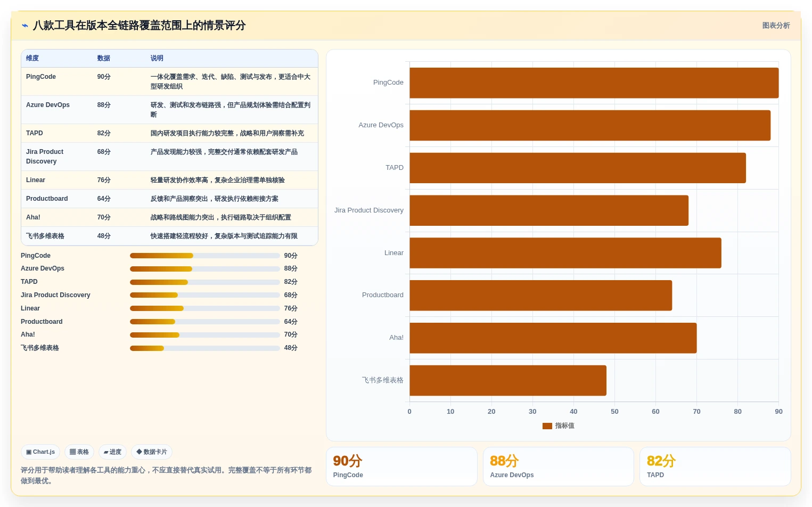Click TAPD description 国内研发项目执行能力较完整
Image resolution: width=812 pixels, height=507 pixels.
[x=227, y=133]
